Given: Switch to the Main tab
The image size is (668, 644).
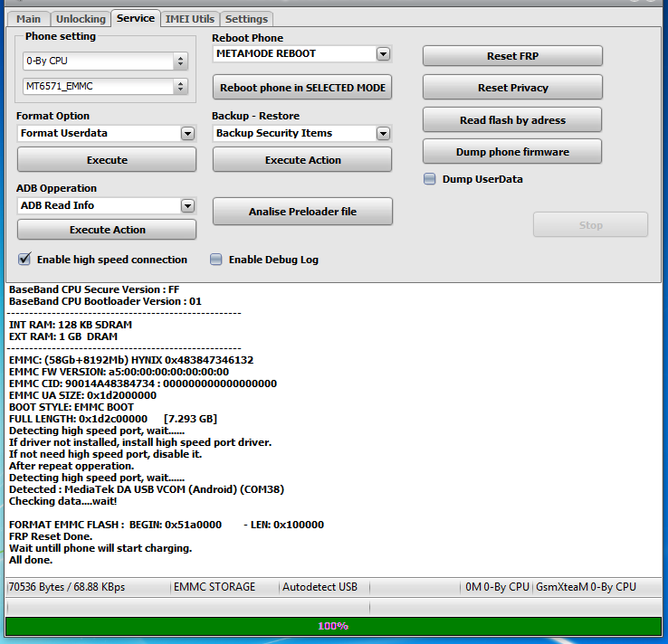Looking at the screenshot, I should click(x=29, y=19).
